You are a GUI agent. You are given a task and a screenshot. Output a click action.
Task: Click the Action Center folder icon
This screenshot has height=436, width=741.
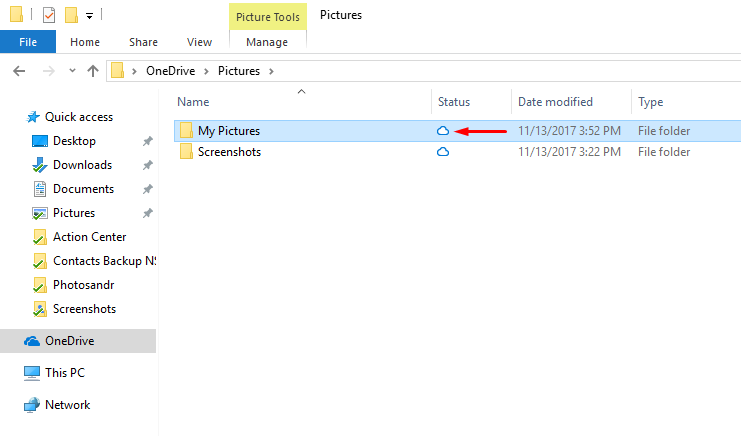click(40, 237)
